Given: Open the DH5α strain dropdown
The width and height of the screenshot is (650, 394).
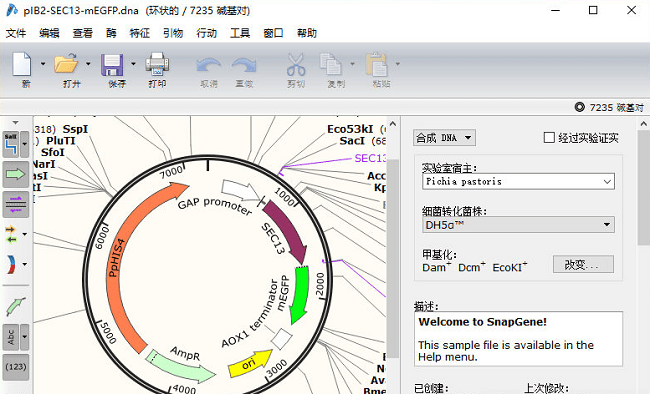Looking at the screenshot, I should click(518, 224).
